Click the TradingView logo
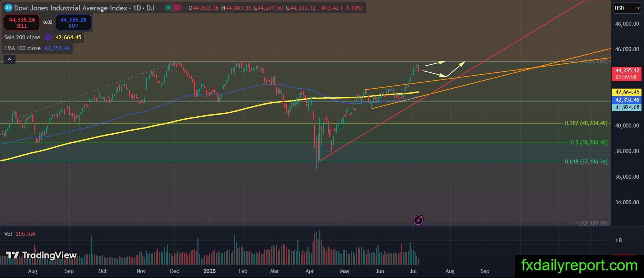The height and width of the screenshot is (278, 644). pyautogui.click(x=41, y=256)
